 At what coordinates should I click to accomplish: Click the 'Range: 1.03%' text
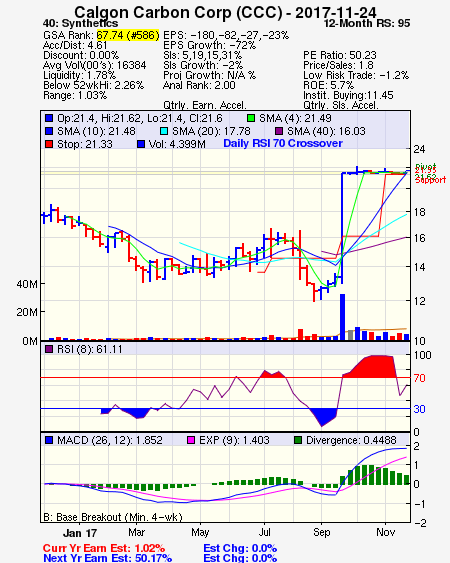point(75,96)
